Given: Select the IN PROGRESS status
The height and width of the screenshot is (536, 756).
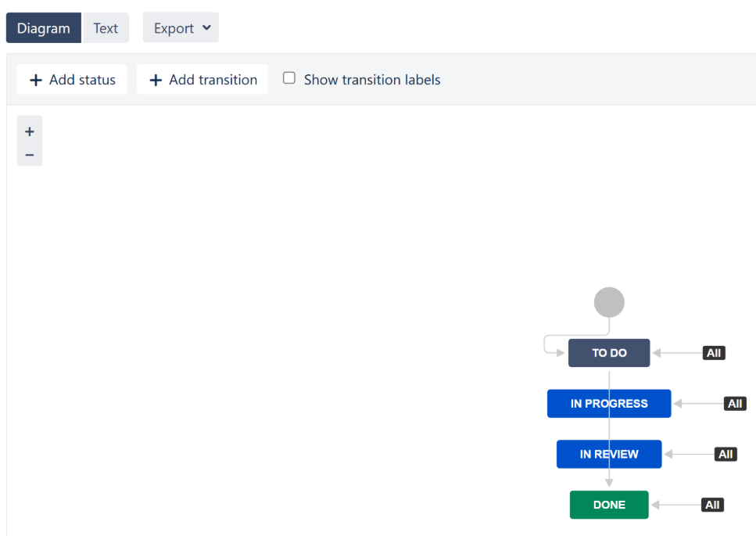Looking at the screenshot, I should click(x=609, y=404).
